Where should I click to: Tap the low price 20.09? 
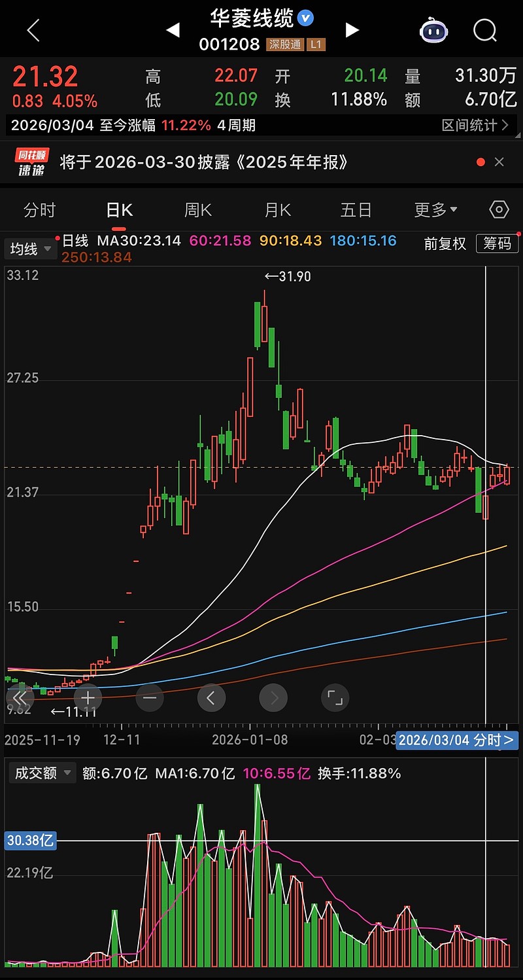tap(236, 99)
